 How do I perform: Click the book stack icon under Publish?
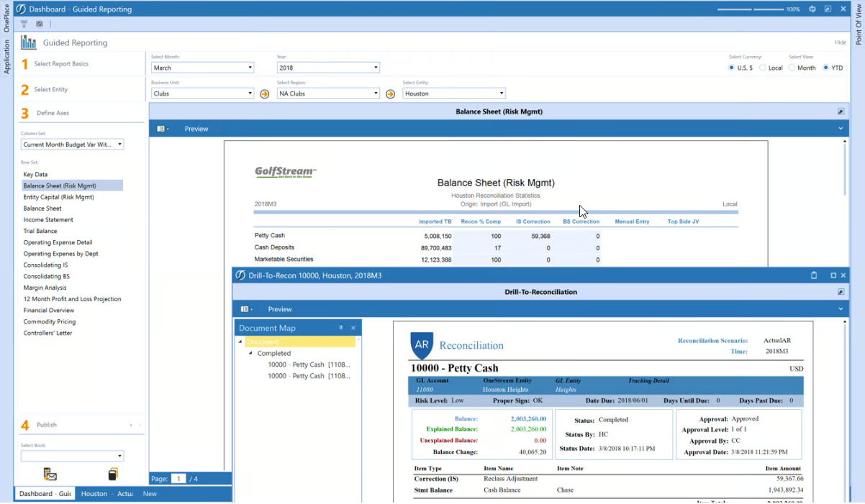pos(113,475)
